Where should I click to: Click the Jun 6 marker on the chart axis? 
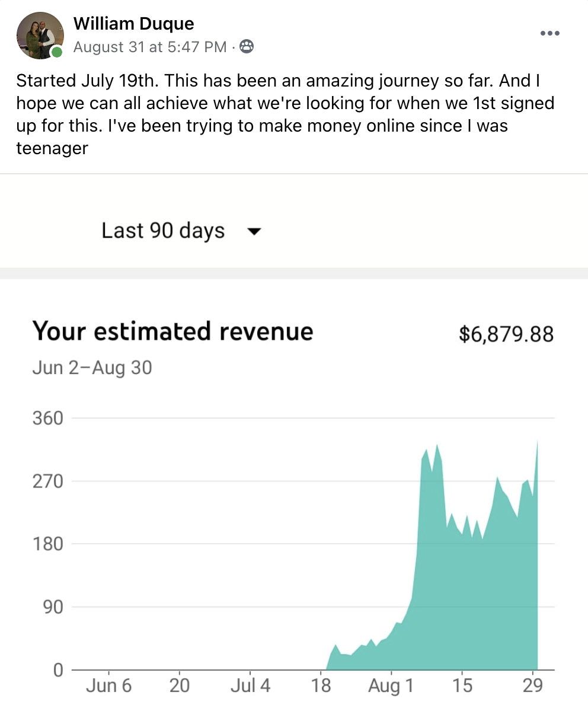109,686
